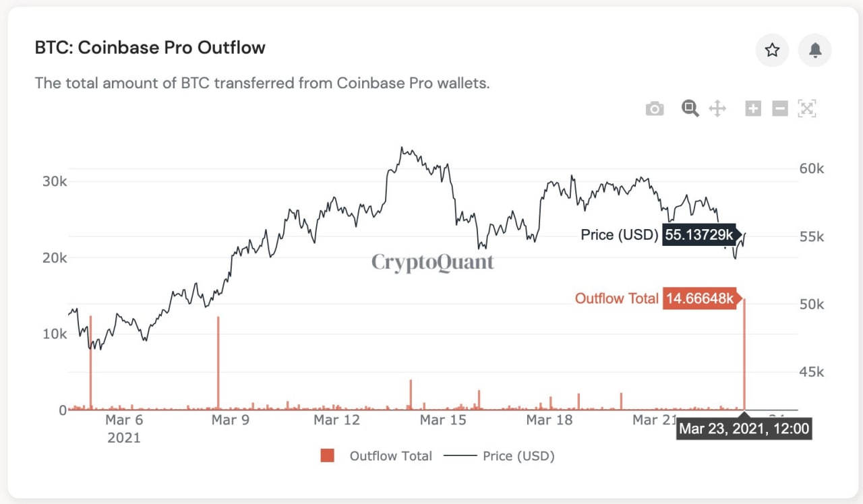This screenshot has height=504, width=863.
Task: Click the tall outflow bar near Mar 9
Action: 218,364
